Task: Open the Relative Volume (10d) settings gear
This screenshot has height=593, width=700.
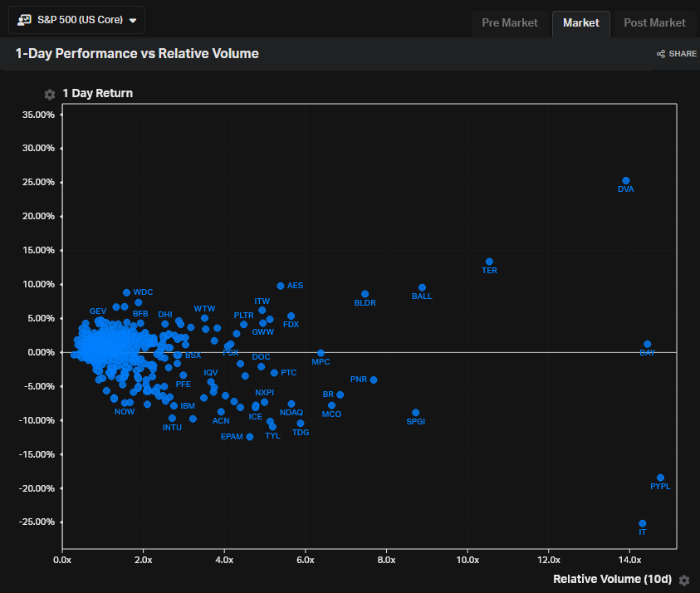Action: [684, 580]
